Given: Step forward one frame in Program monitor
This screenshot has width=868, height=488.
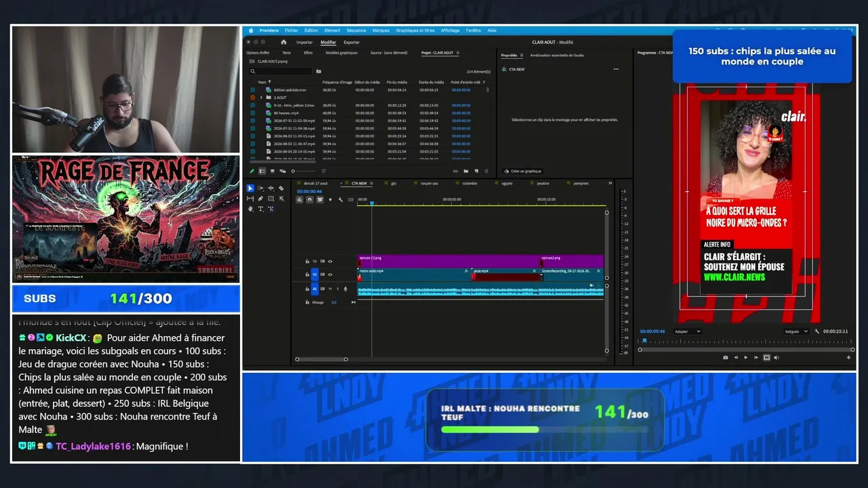Looking at the screenshot, I should point(756,357).
